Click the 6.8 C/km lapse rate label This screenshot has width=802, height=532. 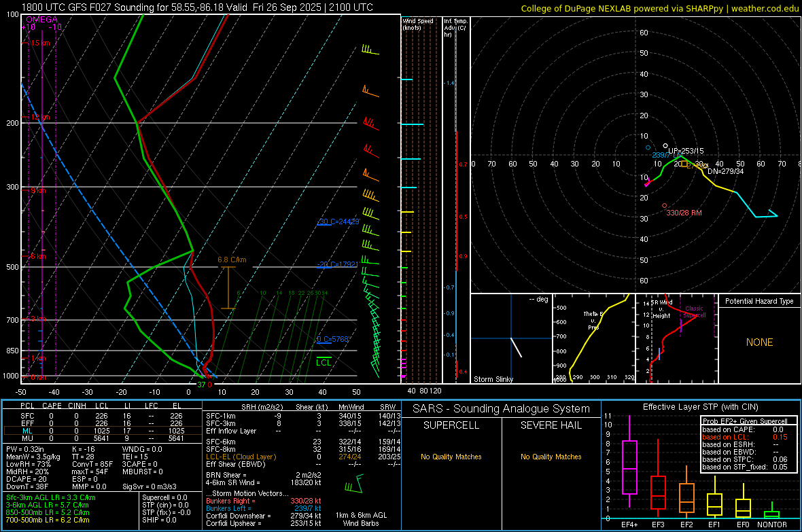coord(232,260)
